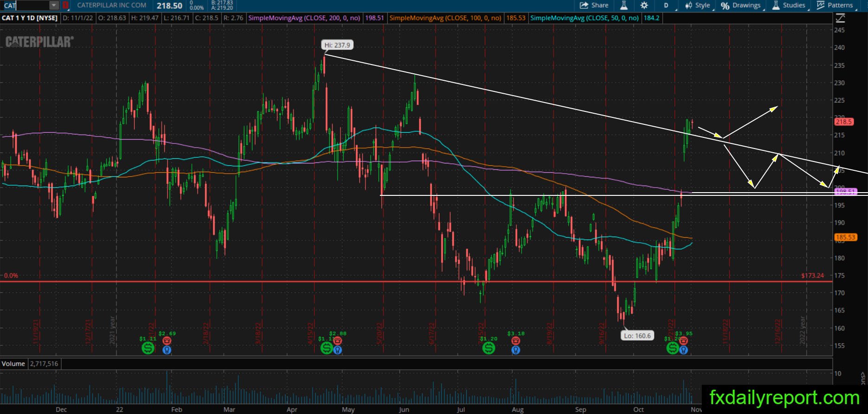Click the R: 2.76 range readout
The width and height of the screenshot is (868, 414).
pyautogui.click(x=233, y=18)
